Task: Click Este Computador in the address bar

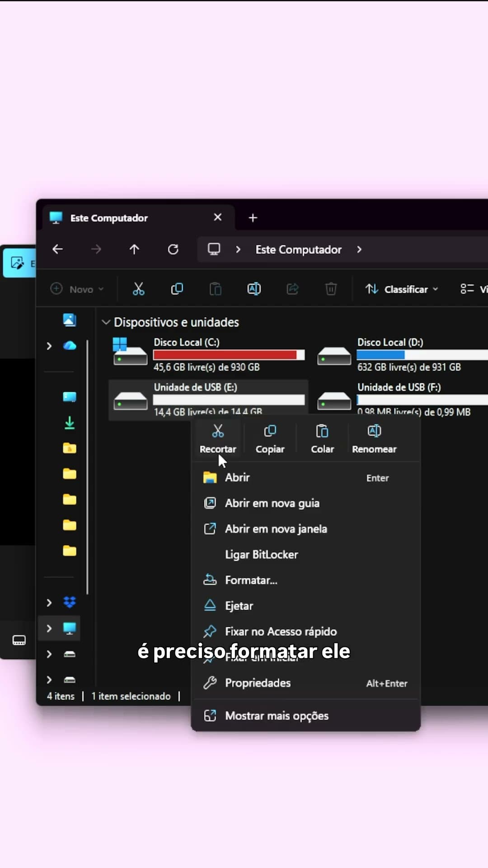Action: (x=299, y=250)
